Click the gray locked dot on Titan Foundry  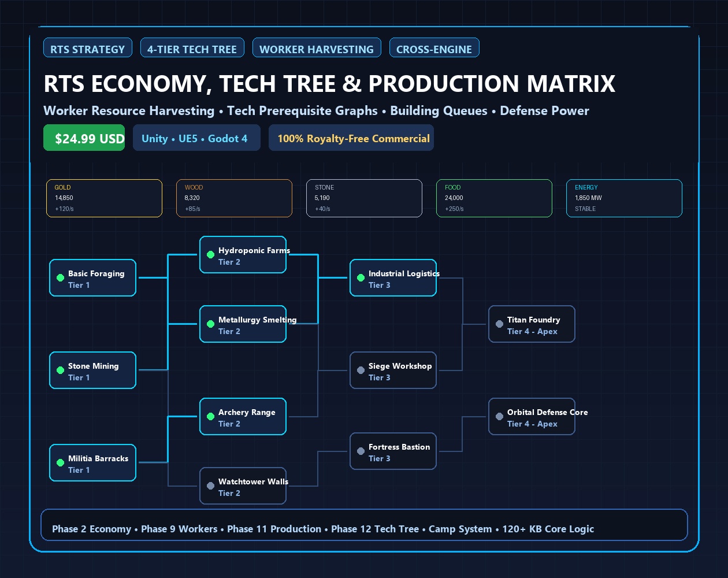[499, 324]
